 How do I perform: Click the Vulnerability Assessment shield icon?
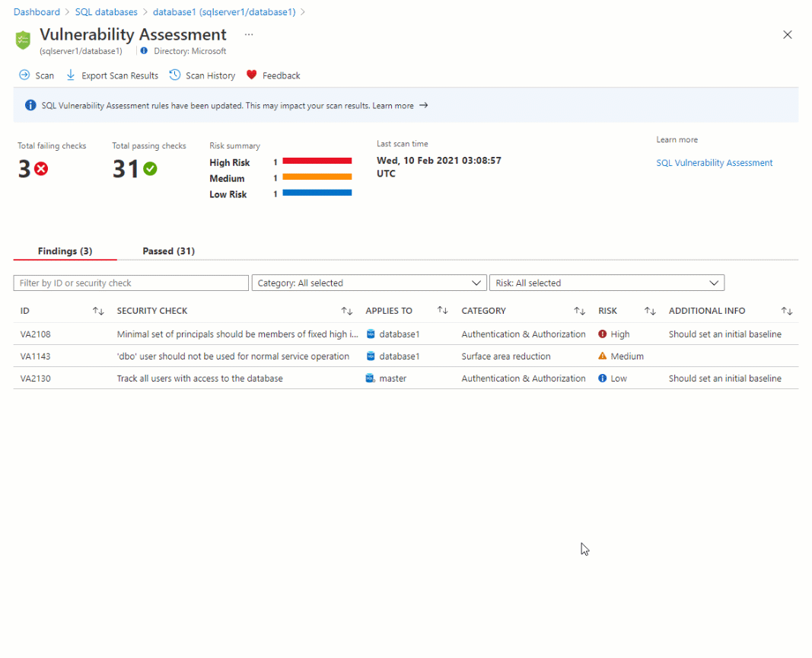click(24, 40)
